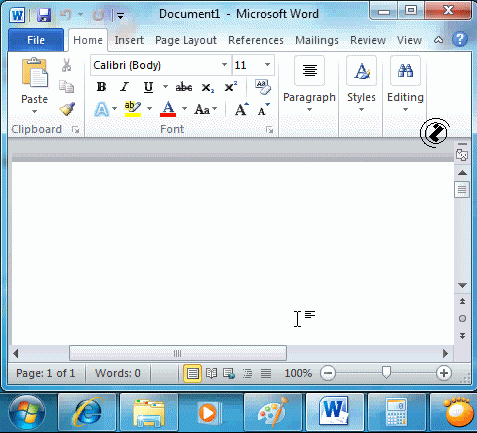Expand font color dropdown arrow

tap(184, 109)
